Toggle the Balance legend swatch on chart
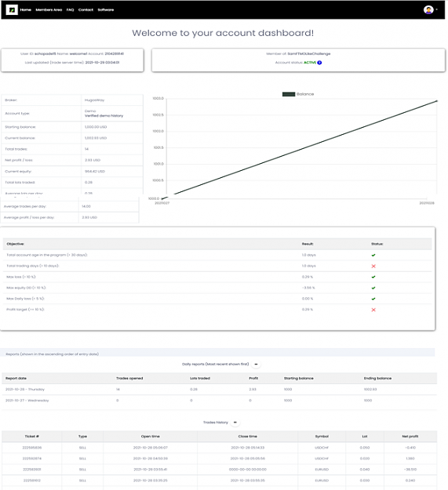Viewport: 448px width, 490px height. click(289, 94)
